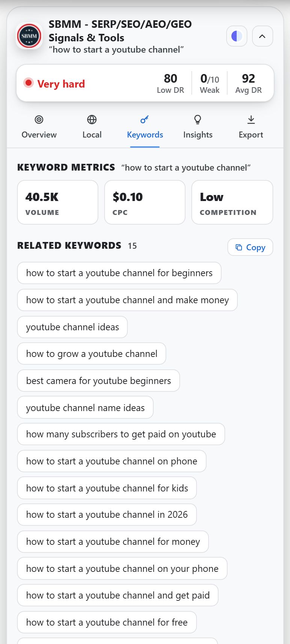Click the 40.5K Volume metric card
This screenshot has width=290, height=644.
[58, 203]
